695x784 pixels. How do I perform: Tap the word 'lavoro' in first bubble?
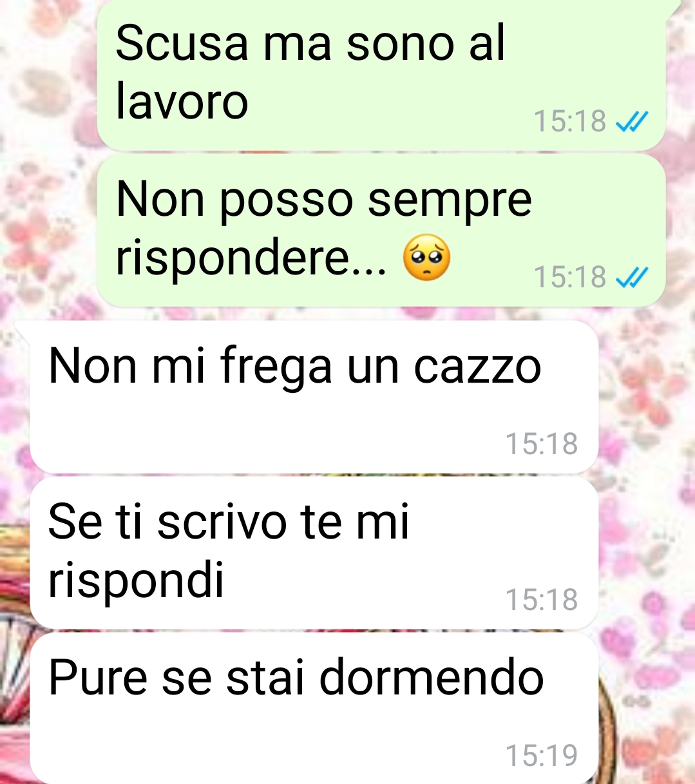pyautogui.click(x=182, y=101)
